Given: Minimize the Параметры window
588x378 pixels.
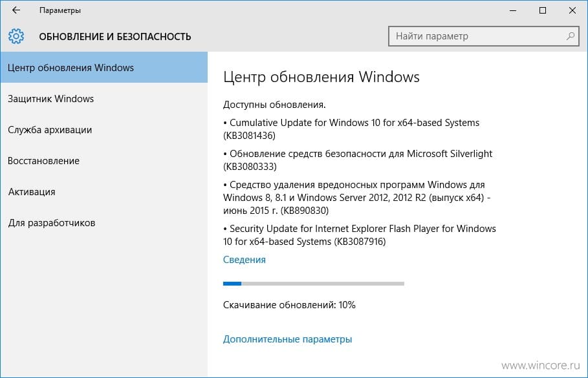Looking at the screenshot, I should pyautogui.click(x=513, y=10).
